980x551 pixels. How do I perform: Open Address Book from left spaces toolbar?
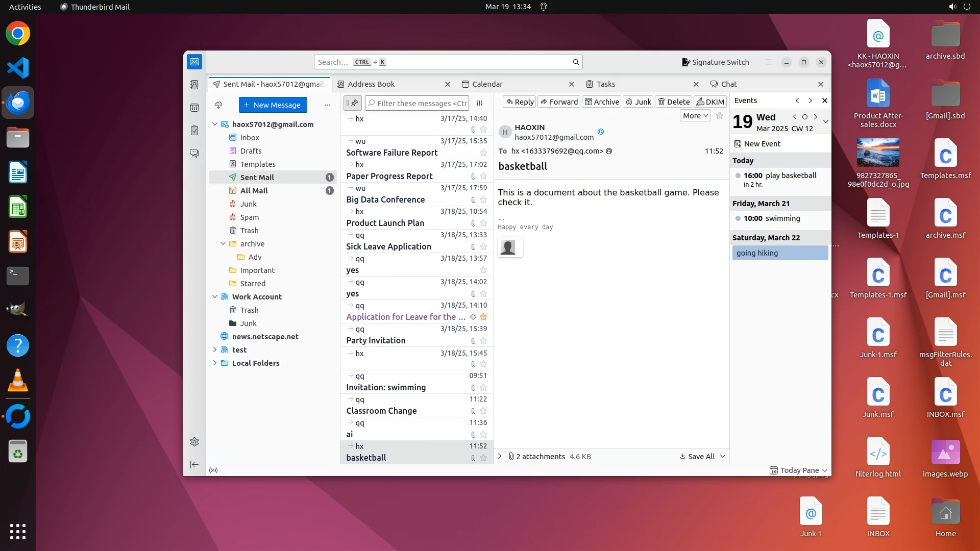(x=194, y=85)
